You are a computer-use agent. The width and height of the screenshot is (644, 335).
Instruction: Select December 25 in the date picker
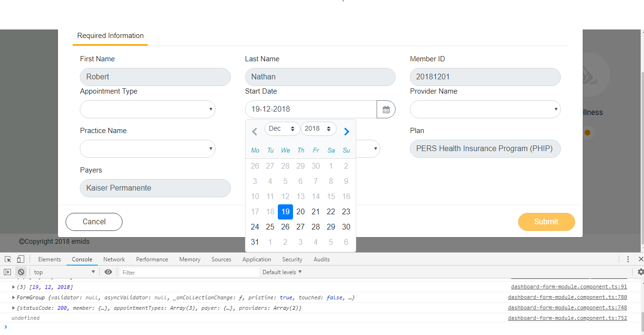tap(270, 227)
